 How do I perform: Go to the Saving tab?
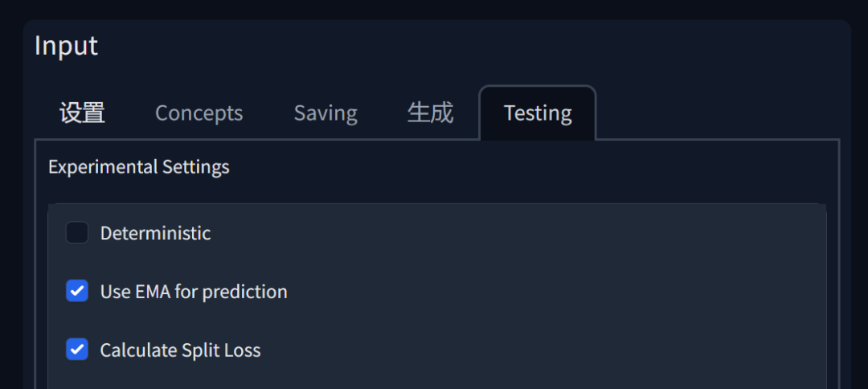(x=325, y=113)
